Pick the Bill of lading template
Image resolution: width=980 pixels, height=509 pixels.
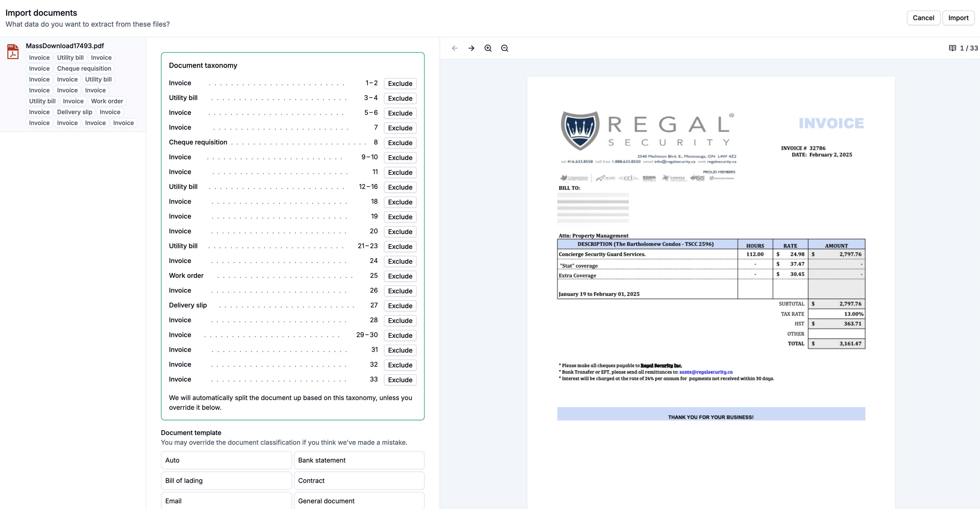pos(226,480)
